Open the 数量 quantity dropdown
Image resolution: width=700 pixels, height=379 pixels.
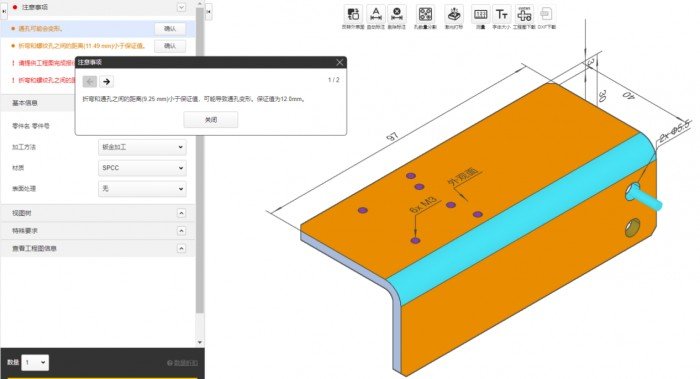35,362
